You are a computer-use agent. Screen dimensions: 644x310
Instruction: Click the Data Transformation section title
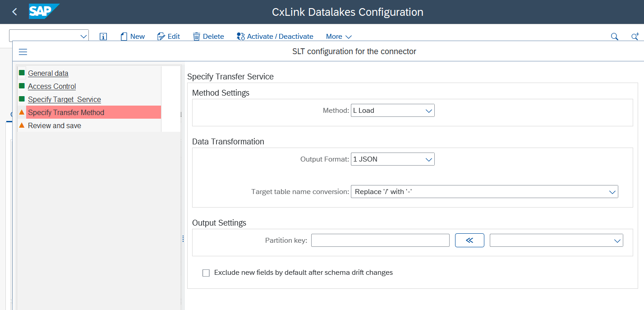228,142
